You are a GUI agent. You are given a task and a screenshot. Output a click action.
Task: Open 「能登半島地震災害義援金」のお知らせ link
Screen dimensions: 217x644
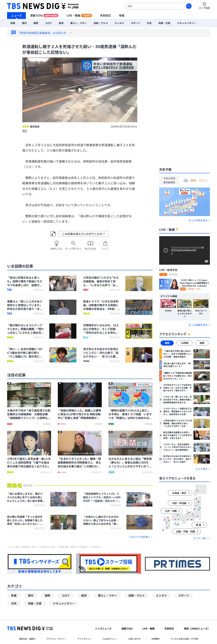click(x=42, y=33)
